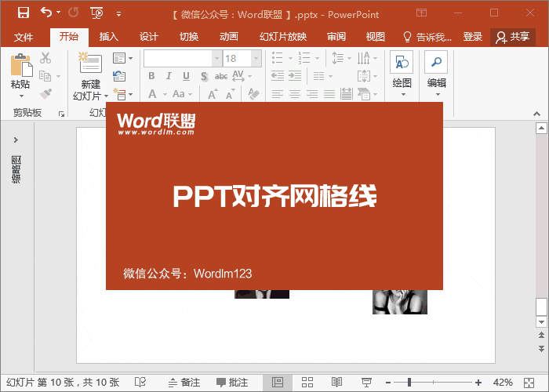
Task: Open the 批注 comments pane
Action: coord(232,383)
